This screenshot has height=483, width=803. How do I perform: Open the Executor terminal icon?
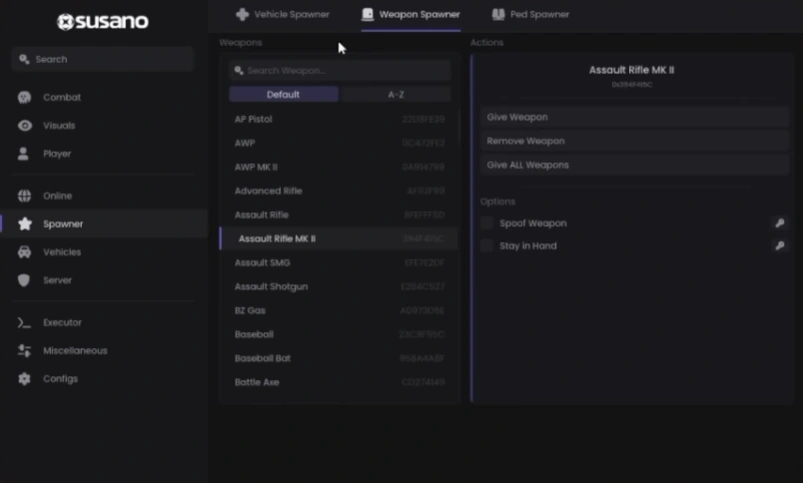(24, 323)
